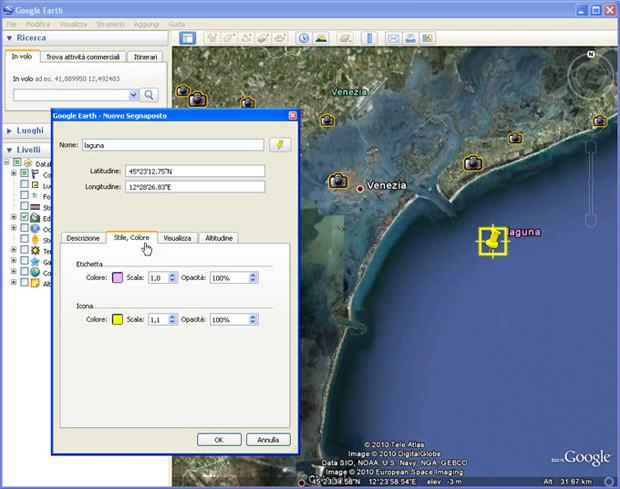Image resolution: width=620 pixels, height=489 pixels.
Task: Click the print toolbar icon
Action: 410,38
